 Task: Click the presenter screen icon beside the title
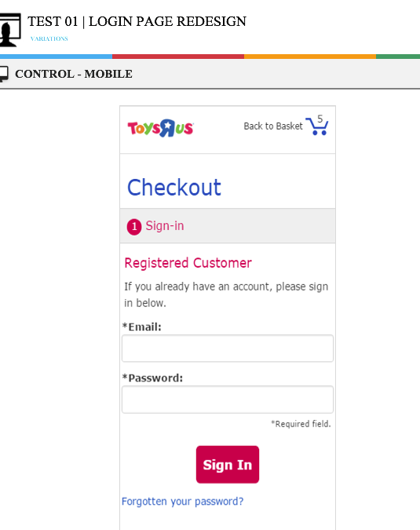pos(9,30)
